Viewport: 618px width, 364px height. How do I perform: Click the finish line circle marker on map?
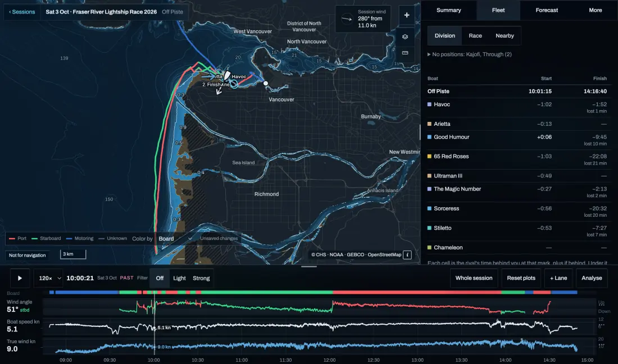coord(234,84)
